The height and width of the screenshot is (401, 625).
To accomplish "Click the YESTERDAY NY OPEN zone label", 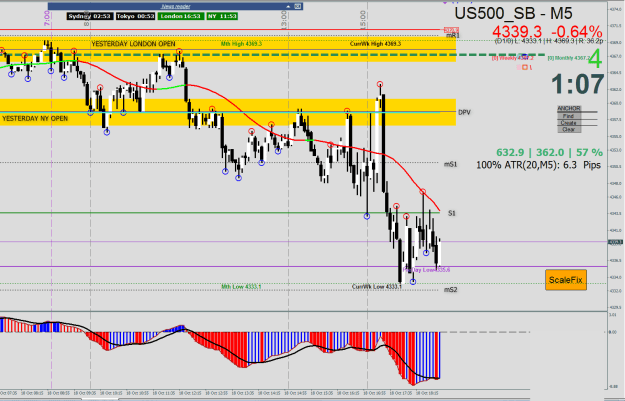I will coord(35,118).
